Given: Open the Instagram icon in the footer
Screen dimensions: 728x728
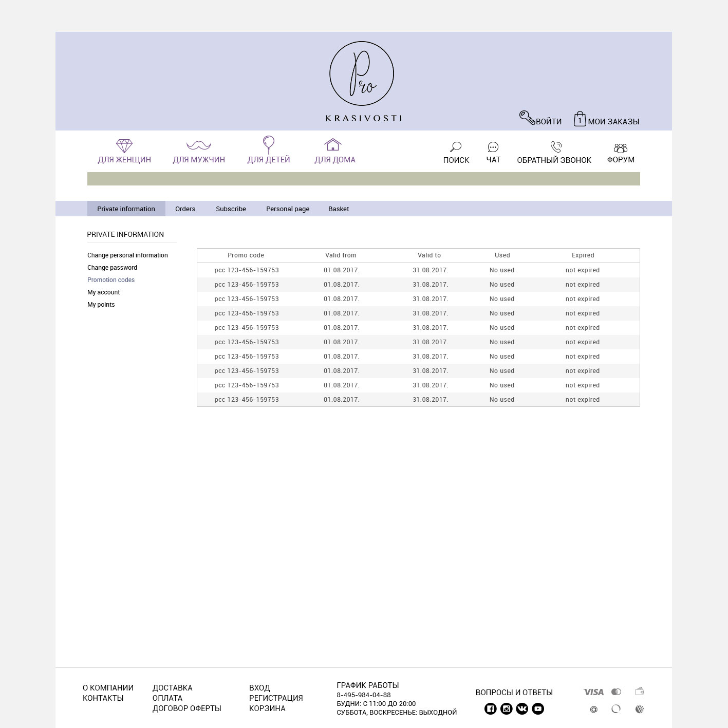Looking at the screenshot, I should click(x=507, y=709).
